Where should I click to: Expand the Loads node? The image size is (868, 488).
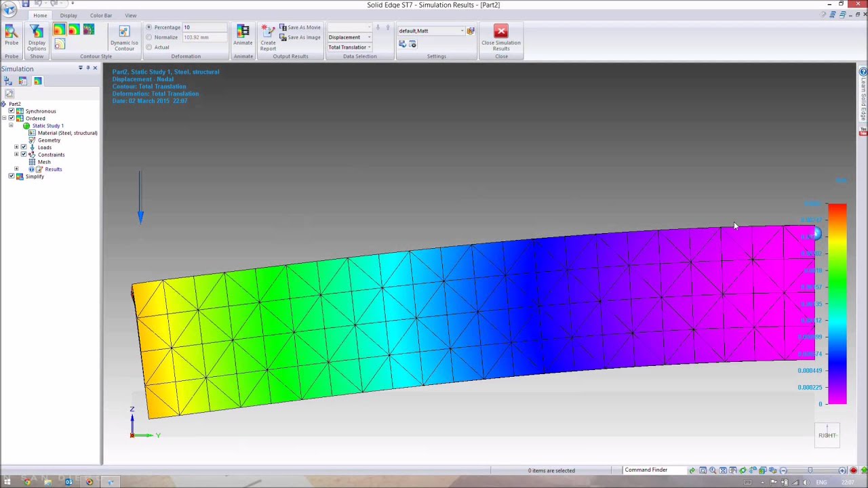pyautogui.click(x=16, y=147)
